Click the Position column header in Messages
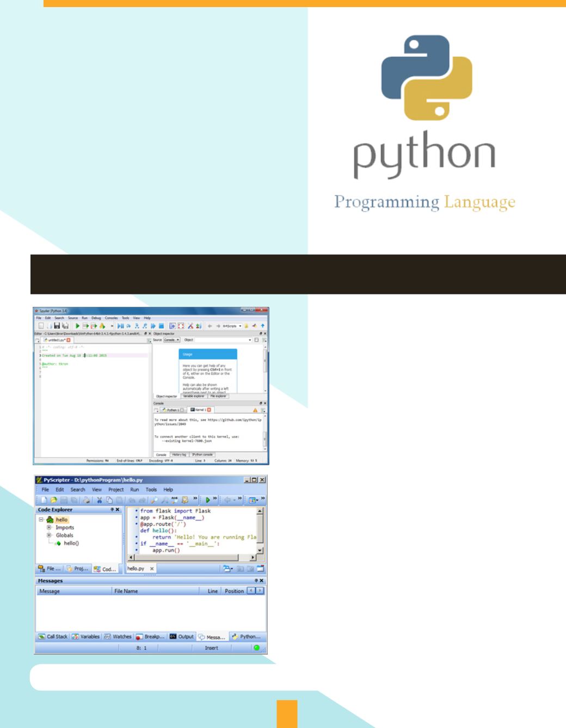Viewport: 566px width, 728px height. click(x=234, y=591)
